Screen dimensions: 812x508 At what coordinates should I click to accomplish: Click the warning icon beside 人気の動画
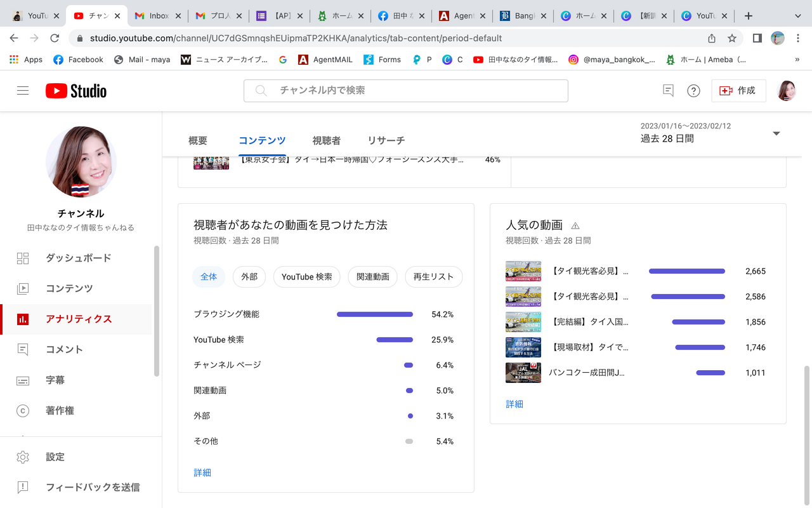[x=575, y=225]
